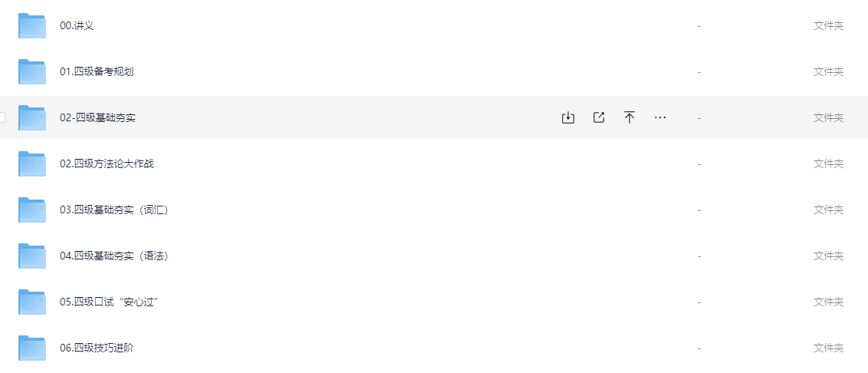
Task: Open folder name 02.四级方法论大作战
Action: pyautogui.click(x=107, y=163)
